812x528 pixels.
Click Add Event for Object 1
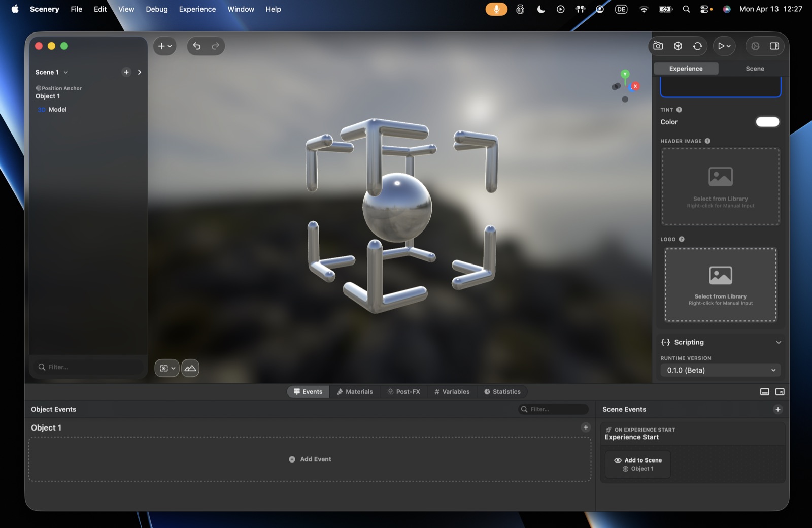310,459
